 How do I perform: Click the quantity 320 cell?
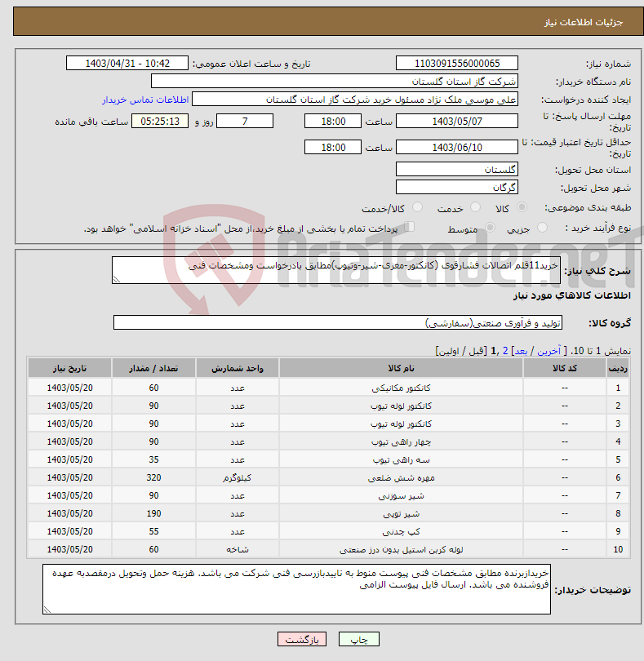pyautogui.click(x=153, y=477)
